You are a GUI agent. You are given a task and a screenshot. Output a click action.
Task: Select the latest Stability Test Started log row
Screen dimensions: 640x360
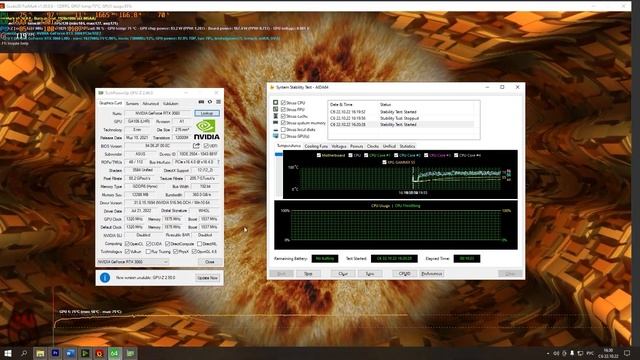(402, 124)
